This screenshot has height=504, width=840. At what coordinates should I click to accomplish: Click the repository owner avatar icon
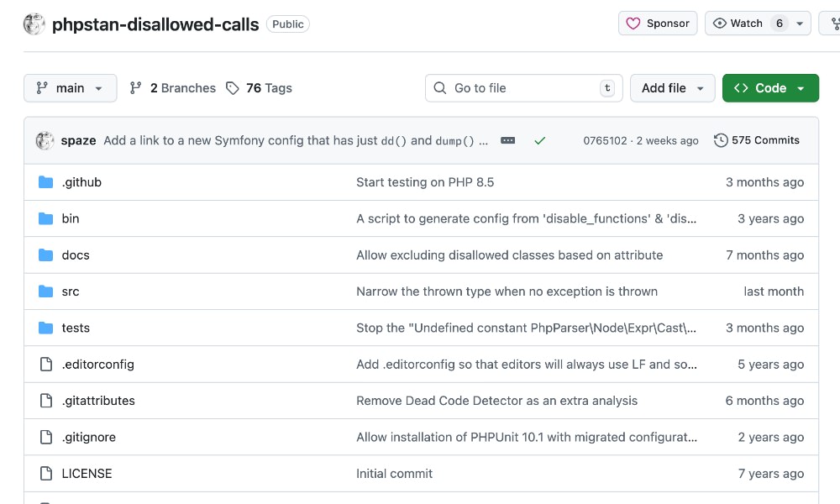(x=34, y=24)
